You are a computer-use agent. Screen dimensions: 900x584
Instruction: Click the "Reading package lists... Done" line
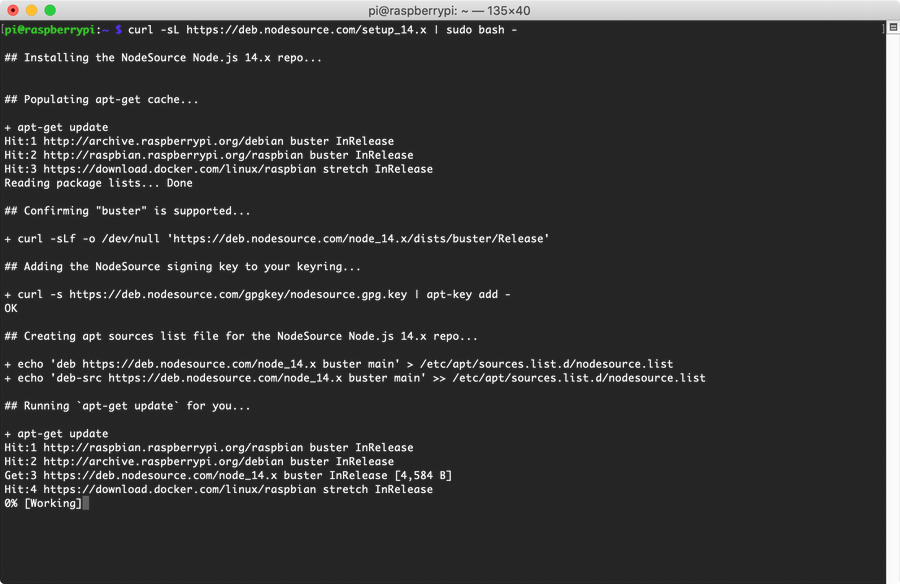point(98,183)
